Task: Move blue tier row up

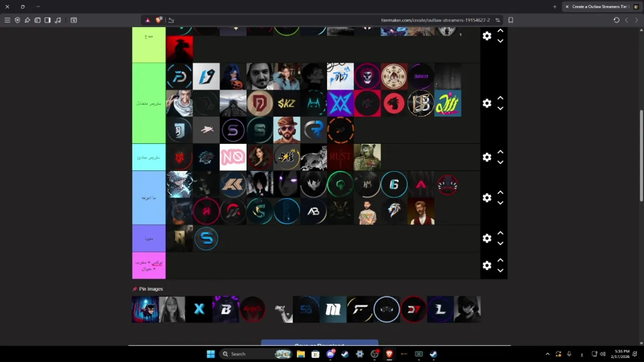Action: tap(500, 193)
